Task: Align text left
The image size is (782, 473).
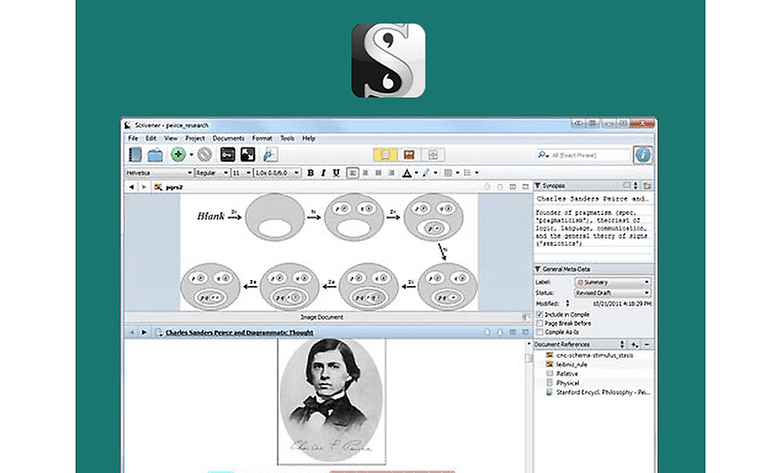Action: [353, 173]
